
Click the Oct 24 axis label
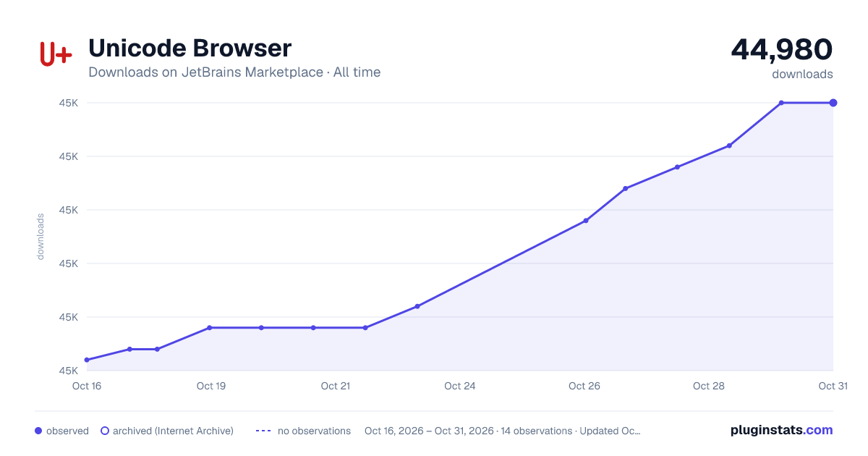click(x=460, y=386)
